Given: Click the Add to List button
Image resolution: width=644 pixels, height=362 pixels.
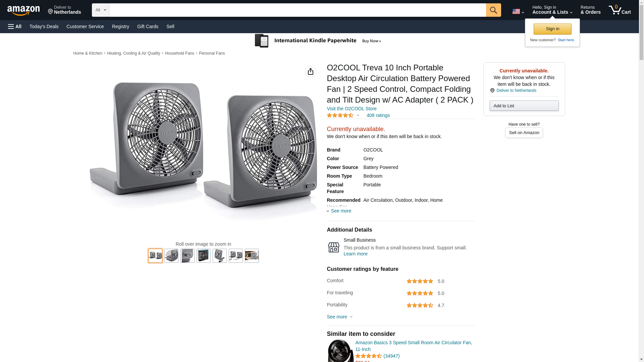Looking at the screenshot, I should (524, 106).
